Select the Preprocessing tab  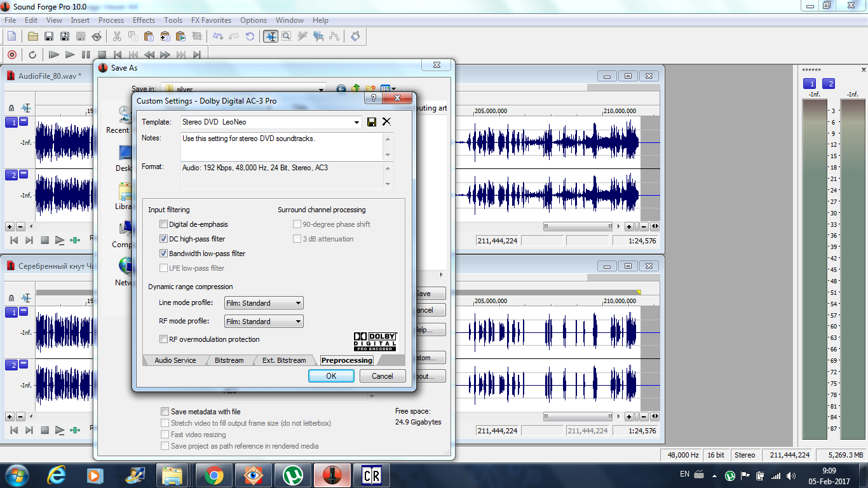coord(346,360)
